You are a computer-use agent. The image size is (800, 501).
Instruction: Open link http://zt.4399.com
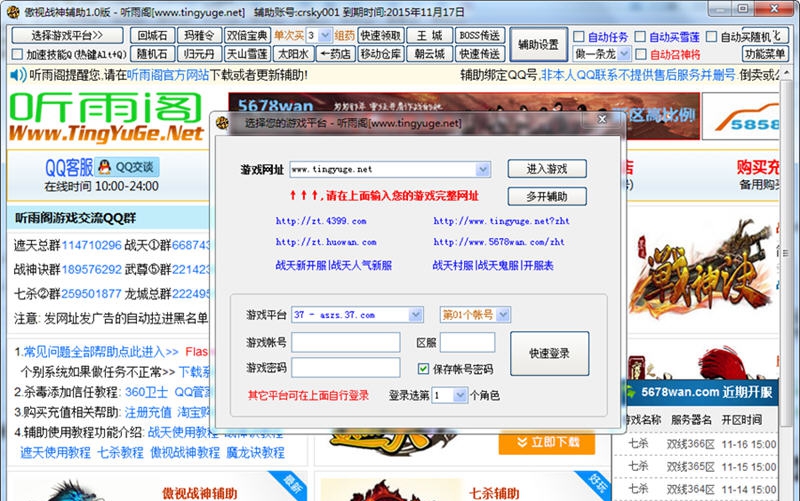(321, 221)
